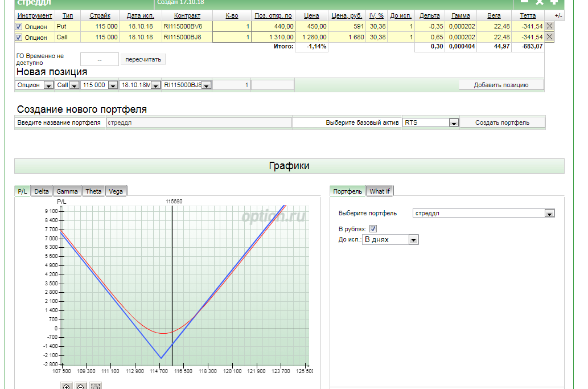Open the 'What if' tab
The width and height of the screenshot is (588, 389).
(x=380, y=191)
